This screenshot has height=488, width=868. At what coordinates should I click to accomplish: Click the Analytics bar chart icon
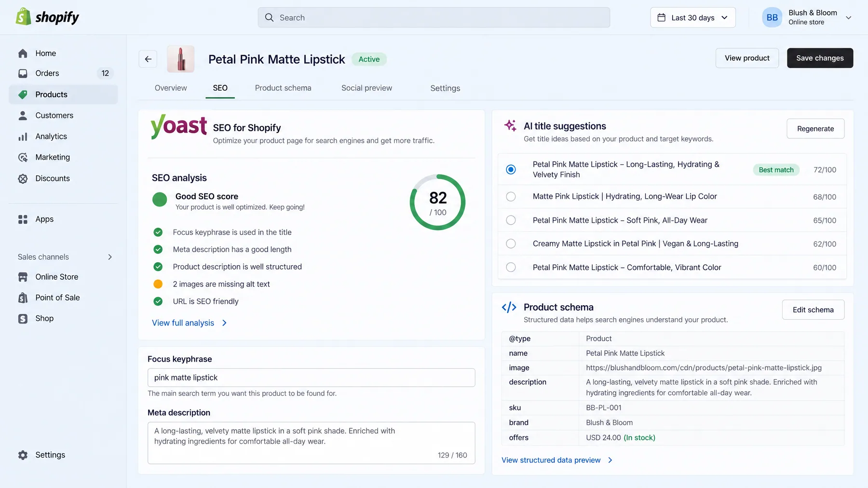click(x=23, y=136)
